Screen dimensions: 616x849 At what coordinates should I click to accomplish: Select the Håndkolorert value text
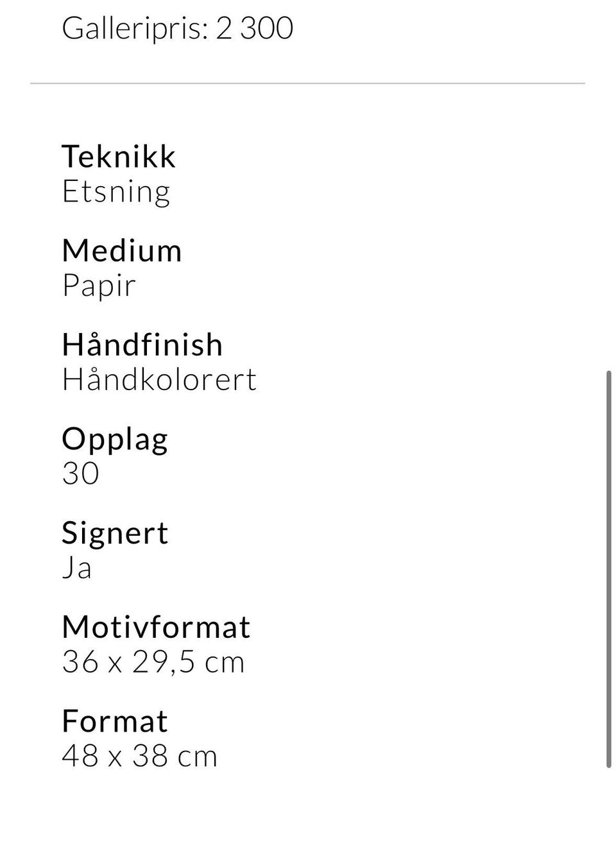tap(159, 379)
